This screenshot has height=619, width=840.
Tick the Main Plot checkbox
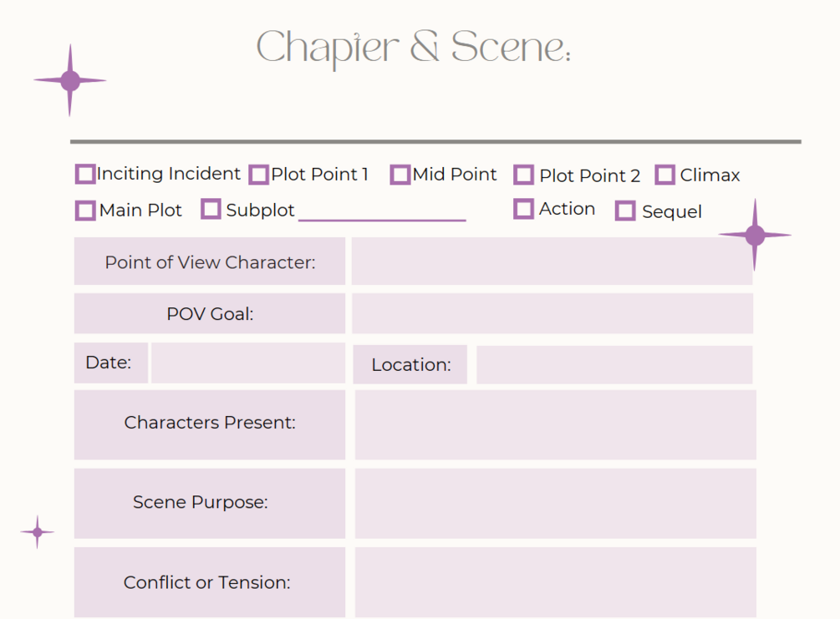pos(85,211)
